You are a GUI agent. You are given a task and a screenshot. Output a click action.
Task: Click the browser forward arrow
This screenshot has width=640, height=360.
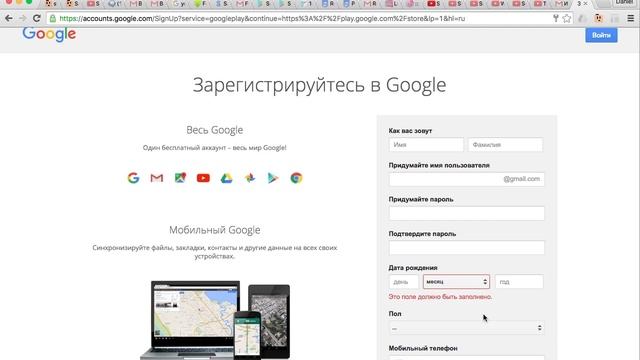point(22,18)
